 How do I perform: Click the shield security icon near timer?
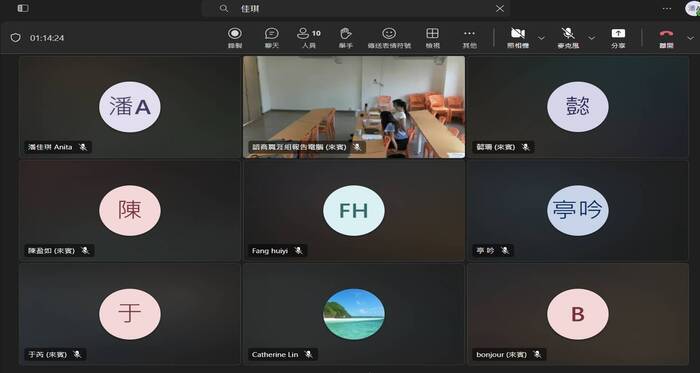click(16, 38)
